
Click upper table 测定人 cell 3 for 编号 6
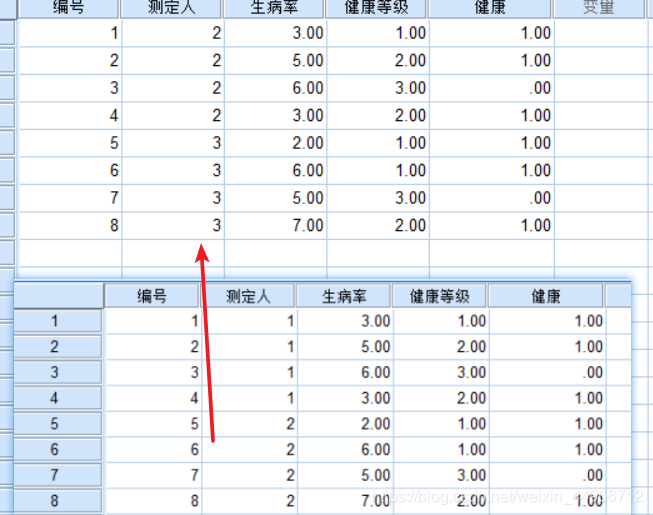click(x=173, y=171)
